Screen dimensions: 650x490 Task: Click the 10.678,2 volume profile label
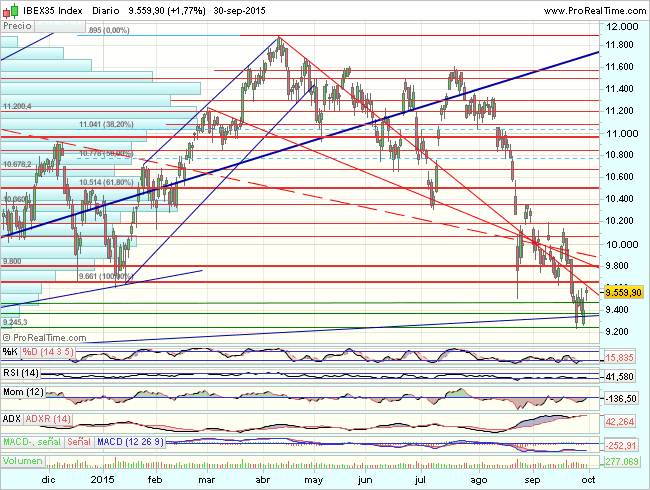click(17, 165)
